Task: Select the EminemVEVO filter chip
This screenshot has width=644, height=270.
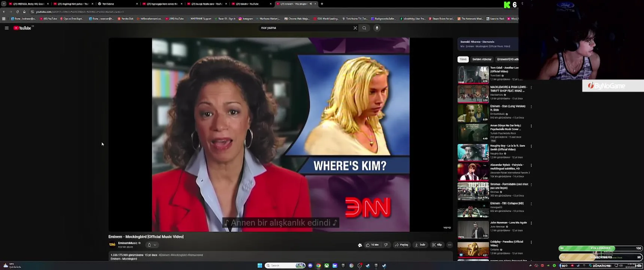Action: pos(507,59)
